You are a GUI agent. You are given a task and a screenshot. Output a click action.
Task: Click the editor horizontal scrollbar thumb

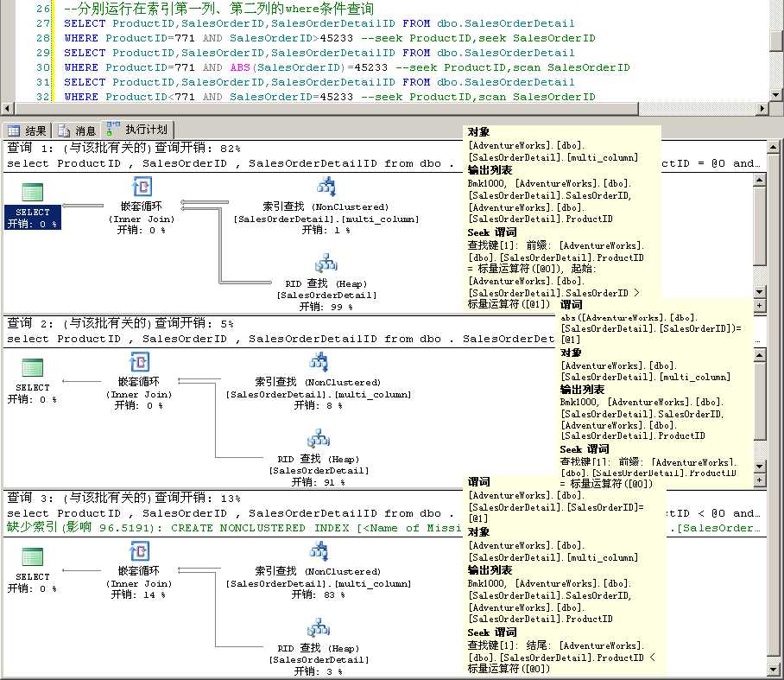[326, 108]
